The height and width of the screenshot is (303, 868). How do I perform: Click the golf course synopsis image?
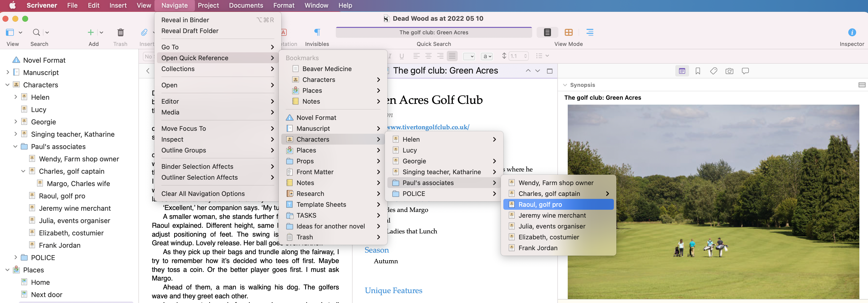point(713,202)
